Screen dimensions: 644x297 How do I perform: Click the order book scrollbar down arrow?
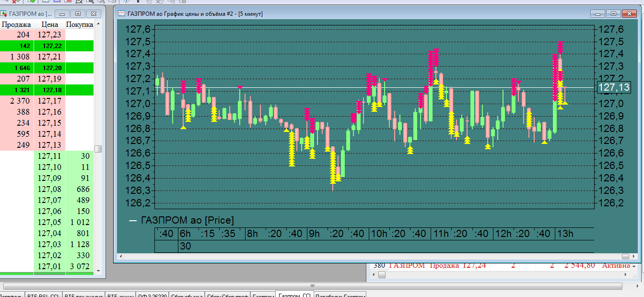coord(98,271)
